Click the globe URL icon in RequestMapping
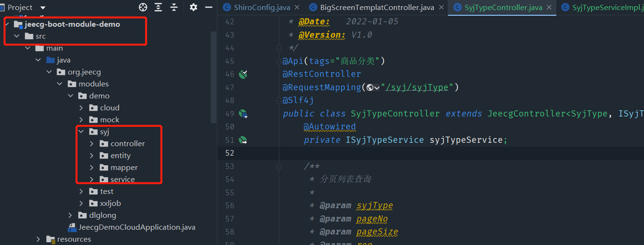The width and height of the screenshot is (644, 245). point(370,87)
